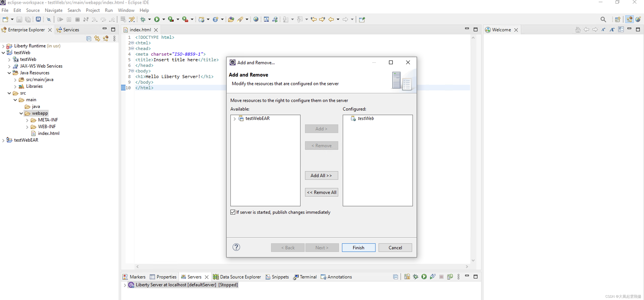
Task: Select testWeb in the Configured list
Action: click(365, 118)
